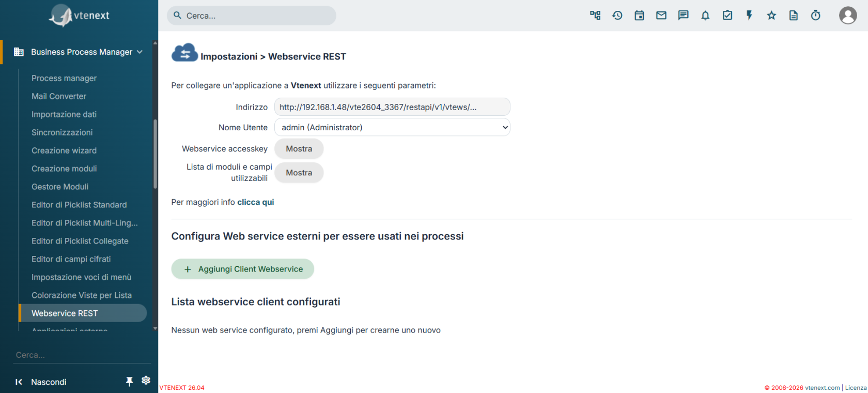Click the Webservice REST cloud icon
This screenshot has width=868, height=393.
184,53
